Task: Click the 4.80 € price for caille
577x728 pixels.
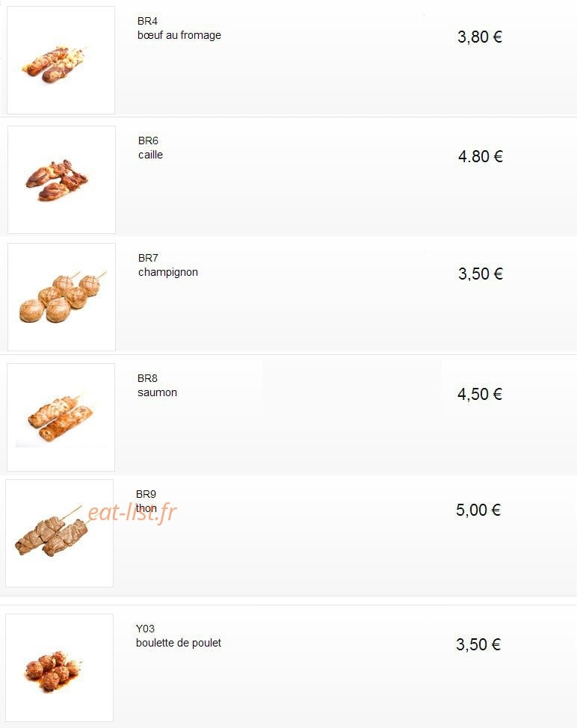Action: click(x=481, y=156)
